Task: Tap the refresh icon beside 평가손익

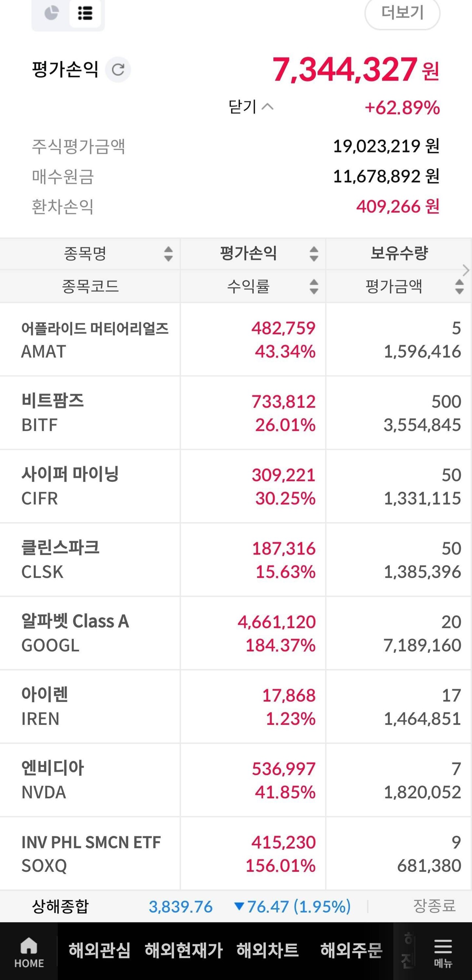Action: (119, 70)
